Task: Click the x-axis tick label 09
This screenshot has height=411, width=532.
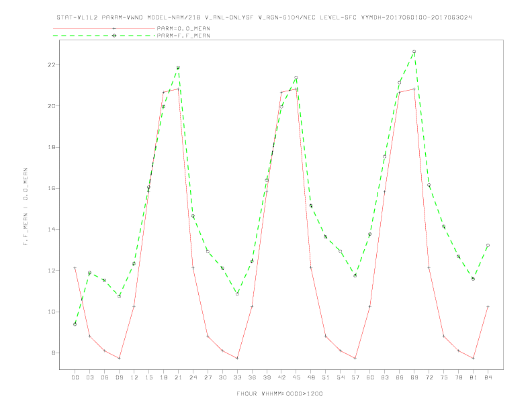Action: (119, 377)
